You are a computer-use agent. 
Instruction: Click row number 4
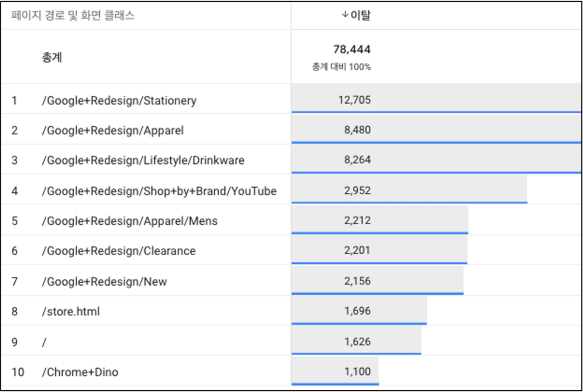tap(14, 191)
